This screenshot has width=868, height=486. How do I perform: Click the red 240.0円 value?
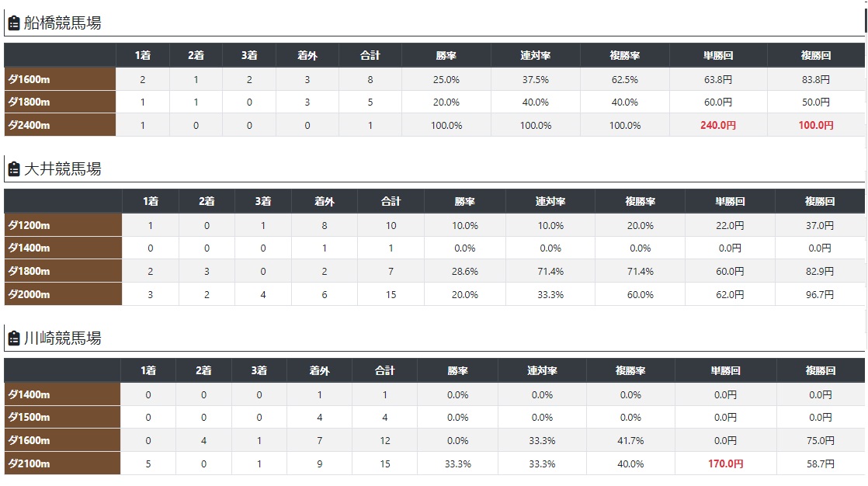point(719,125)
